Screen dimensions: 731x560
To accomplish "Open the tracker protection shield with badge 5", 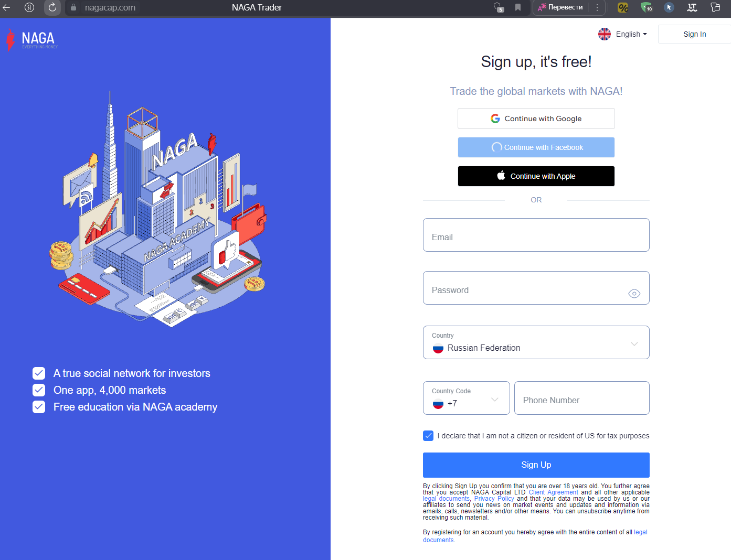I will pos(498,7).
